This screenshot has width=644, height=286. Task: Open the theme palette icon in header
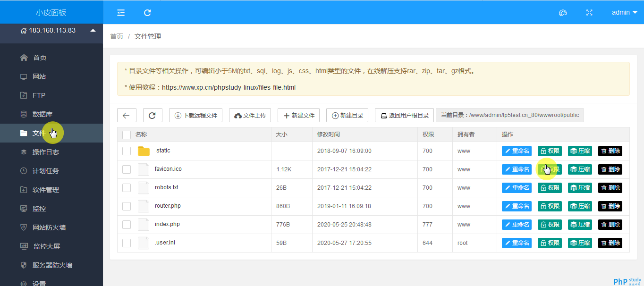[x=562, y=13]
